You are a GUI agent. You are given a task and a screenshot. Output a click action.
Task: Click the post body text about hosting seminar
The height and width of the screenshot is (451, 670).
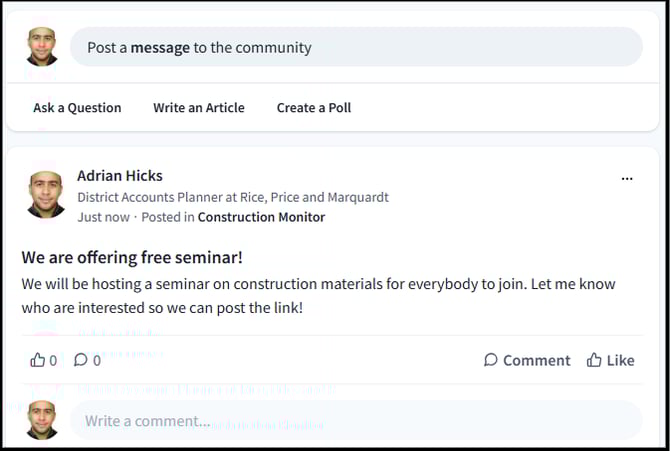pos(318,296)
